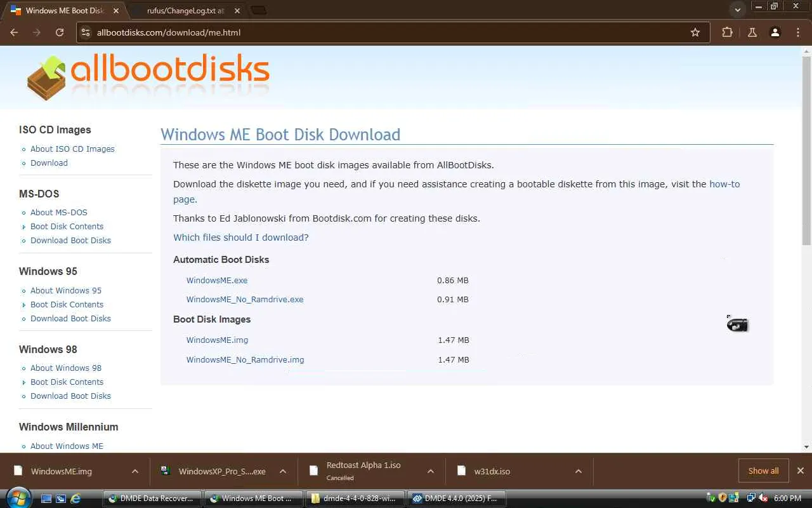Viewport: 812px width, 508px height.
Task: Close the downloads bar
Action: click(x=801, y=471)
